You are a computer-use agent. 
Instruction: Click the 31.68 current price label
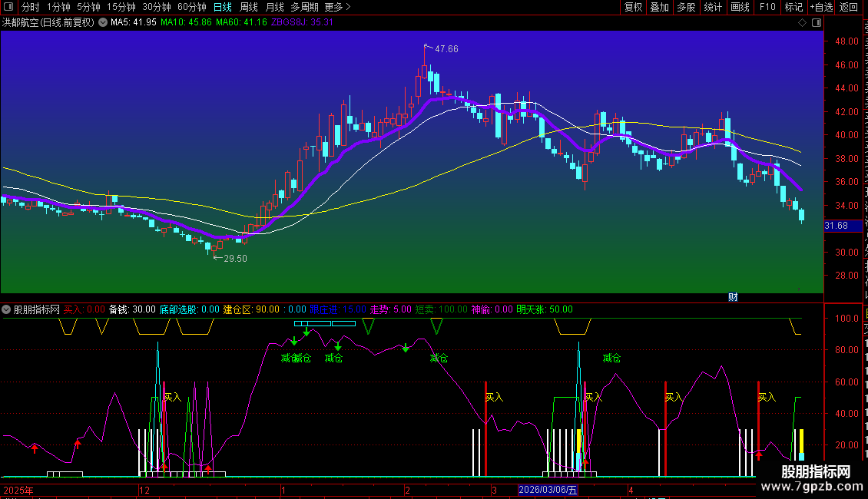pyautogui.click(x=837, y=226)
